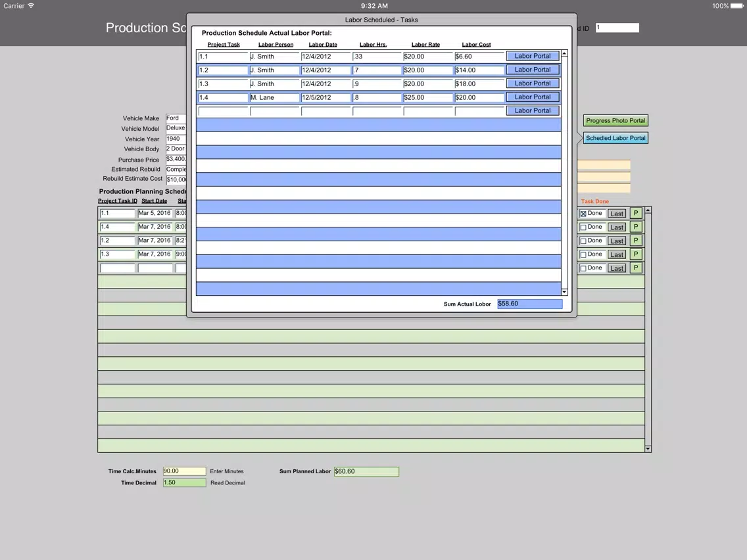747x560 pixels.
Task: Click Vehicle Make field showing Ford
Action: pyautogui.click(x=176, y=118)
